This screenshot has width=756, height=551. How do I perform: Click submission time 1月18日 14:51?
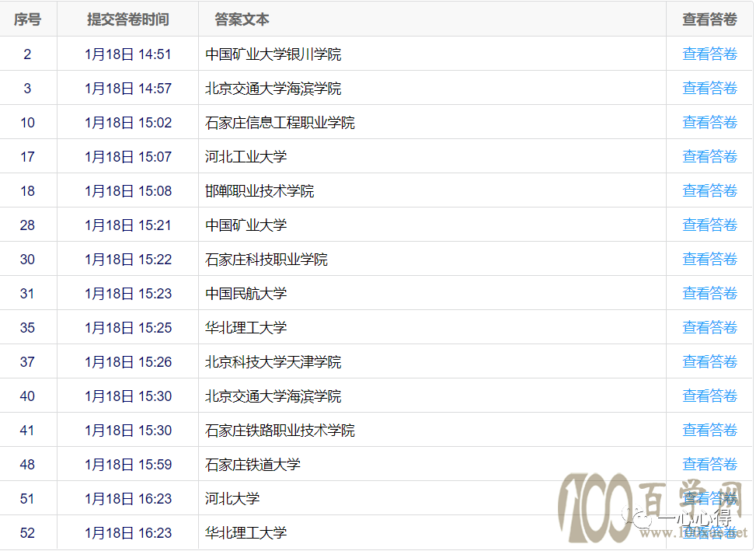coord(128,54)
